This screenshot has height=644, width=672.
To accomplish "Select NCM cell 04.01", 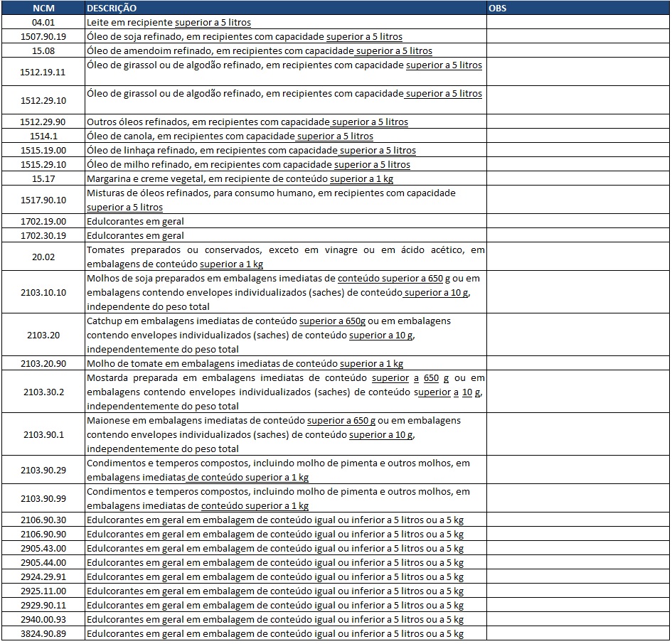I will [x=43, y=22].
